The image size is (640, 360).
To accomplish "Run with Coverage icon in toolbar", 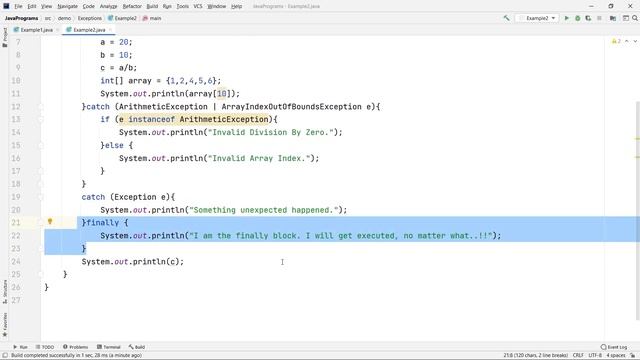I will [x=588, y=18].
